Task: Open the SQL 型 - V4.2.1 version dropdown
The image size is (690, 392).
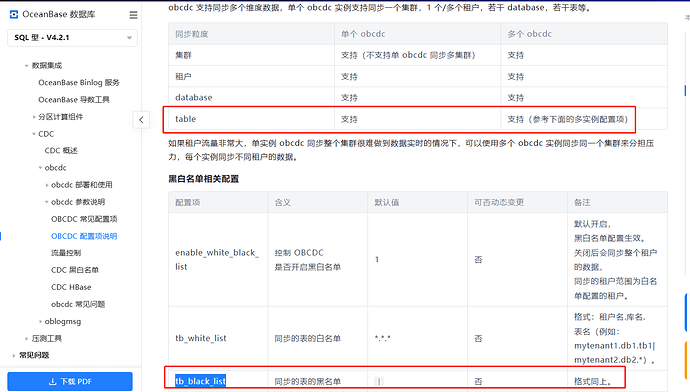Action: tap(73, 37)
